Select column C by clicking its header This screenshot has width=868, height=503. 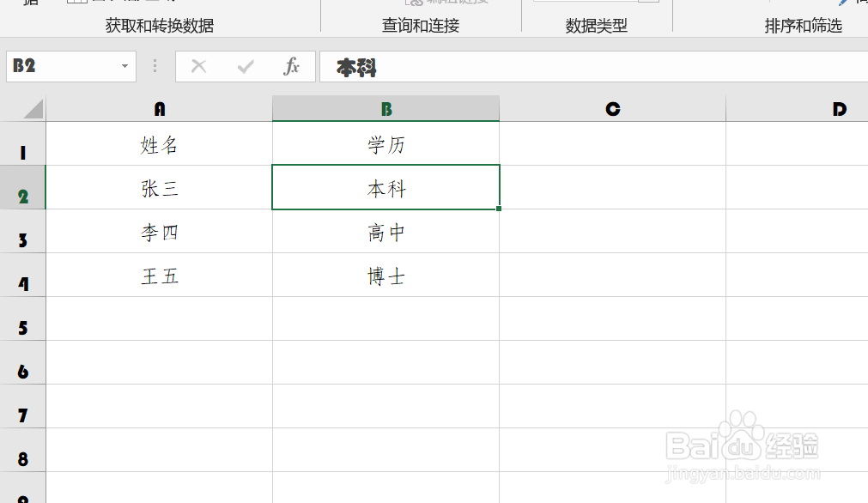612,109
